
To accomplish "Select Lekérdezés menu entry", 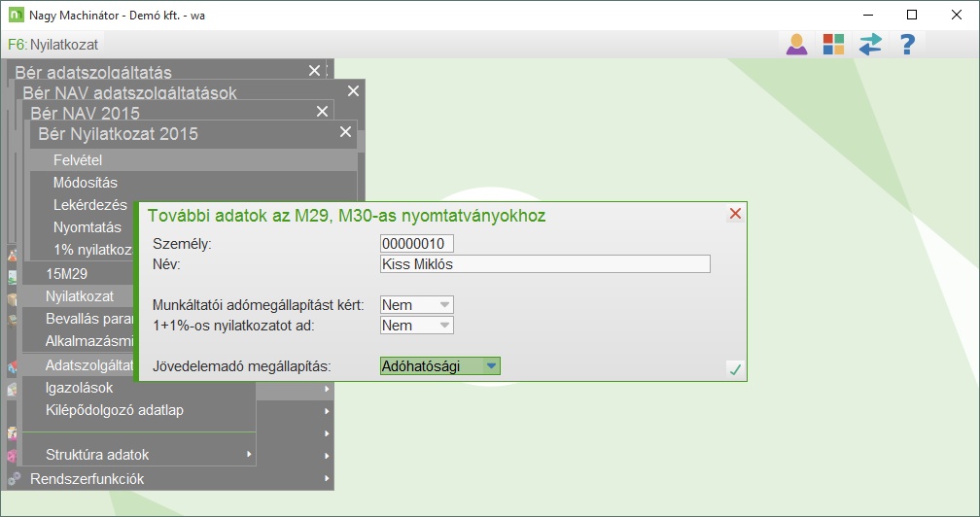I will tap(83, 205).
